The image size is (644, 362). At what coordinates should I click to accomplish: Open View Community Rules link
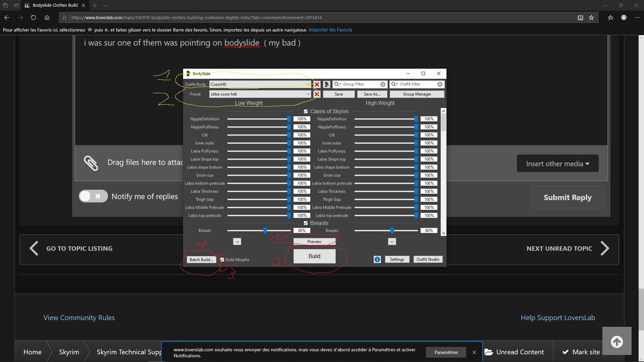79,318
